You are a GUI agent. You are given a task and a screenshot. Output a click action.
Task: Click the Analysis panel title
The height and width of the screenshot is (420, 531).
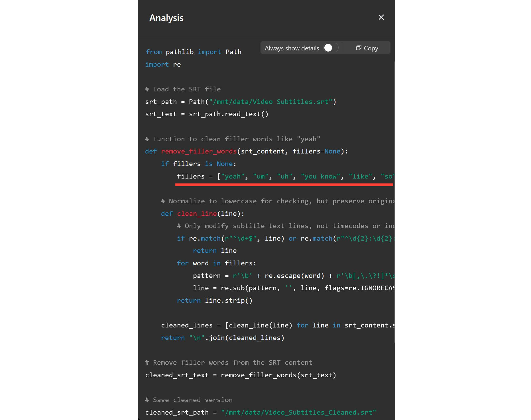coord(166,18)
